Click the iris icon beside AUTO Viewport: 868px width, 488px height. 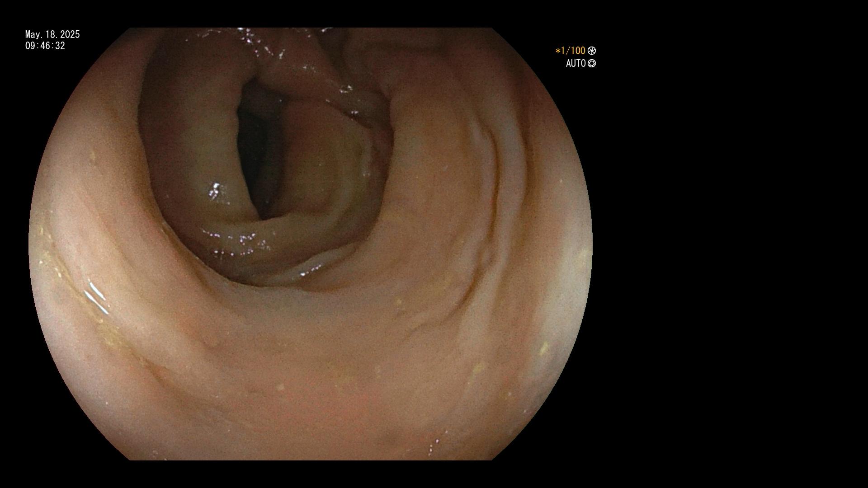pos(592,64)
